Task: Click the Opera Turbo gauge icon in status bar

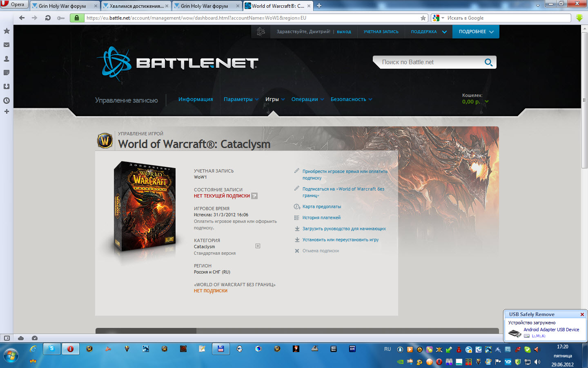Action: click(35, 338)
